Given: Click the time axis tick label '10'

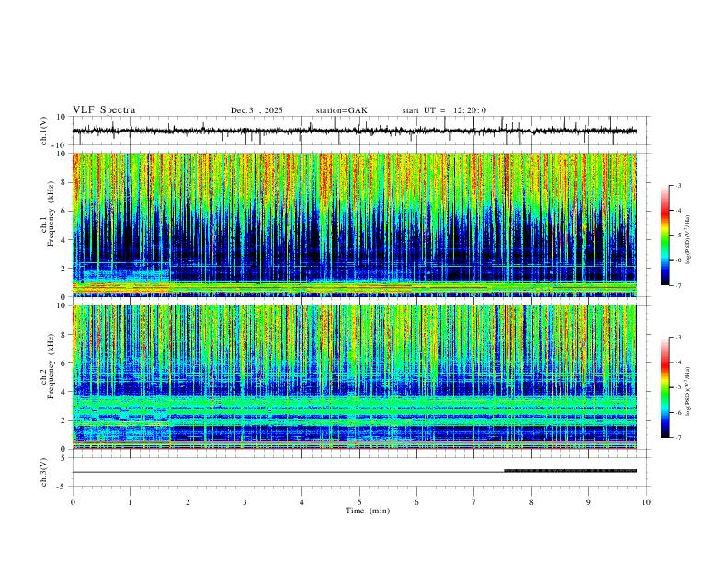Looking at the screenshot, I should [x=646, y=502].
